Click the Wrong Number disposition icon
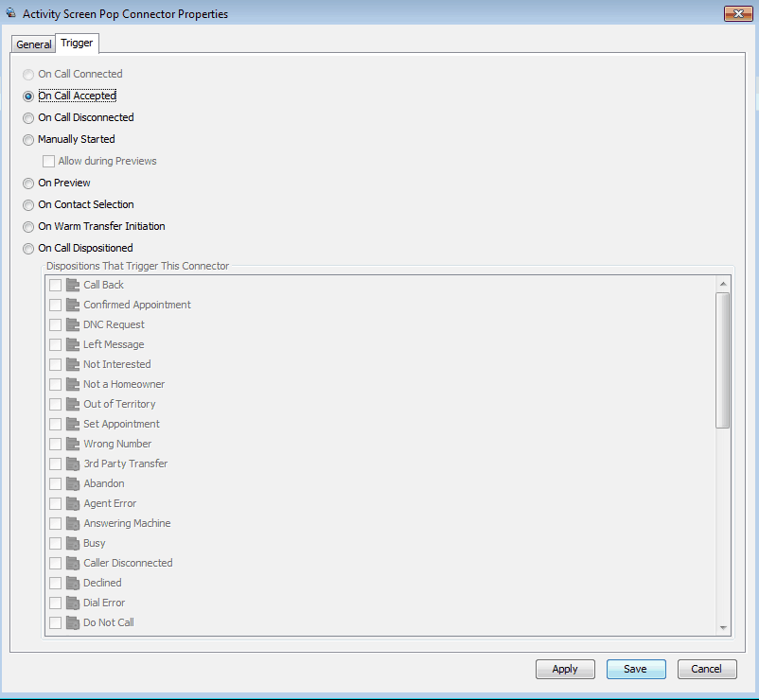 73,444
